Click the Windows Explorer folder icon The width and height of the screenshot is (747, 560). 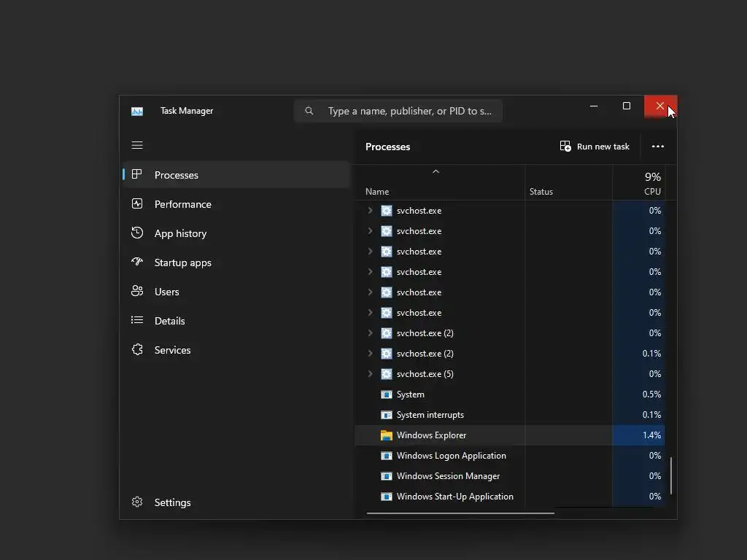387,435
